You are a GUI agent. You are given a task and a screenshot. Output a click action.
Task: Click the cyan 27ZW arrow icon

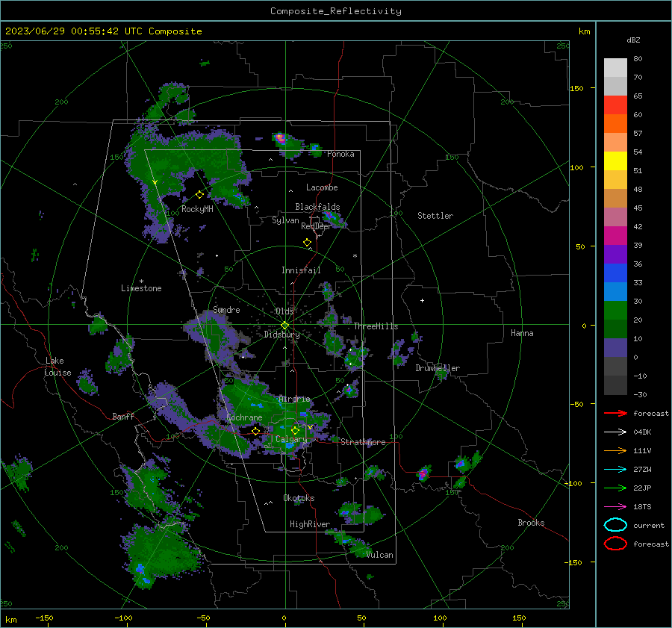click(615, 470)
